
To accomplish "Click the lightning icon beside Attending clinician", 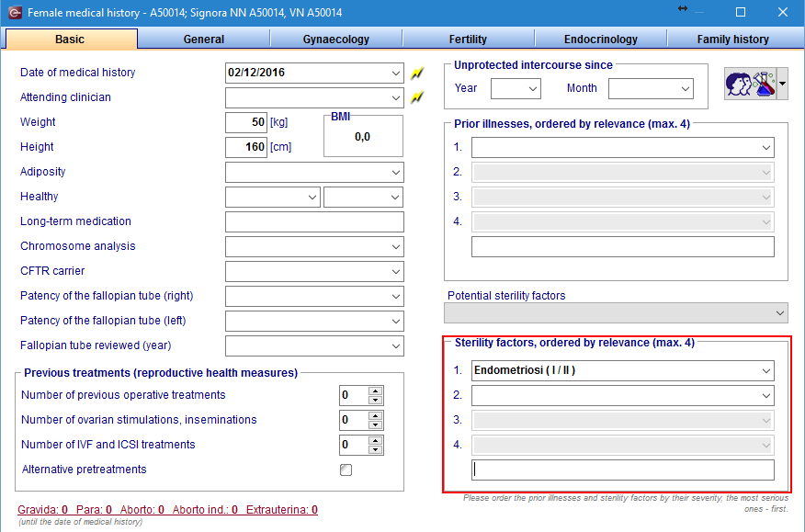I will [417, 96].
